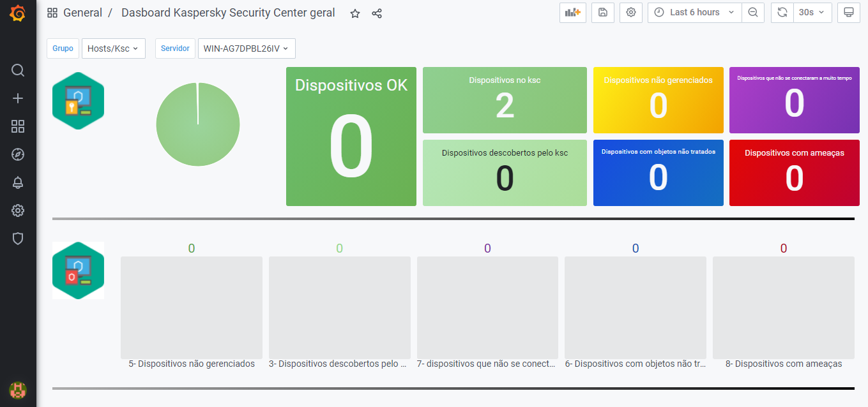Click the gray bar above 6- objetos não tratados

636,307
